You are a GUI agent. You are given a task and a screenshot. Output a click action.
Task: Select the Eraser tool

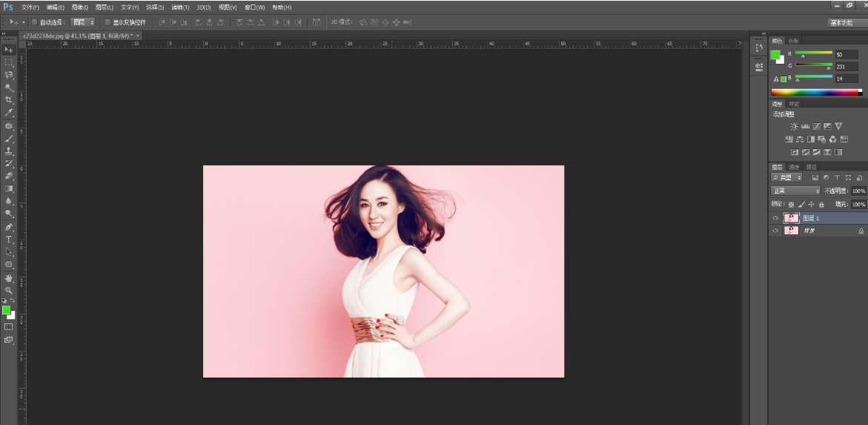click(9, 176)
